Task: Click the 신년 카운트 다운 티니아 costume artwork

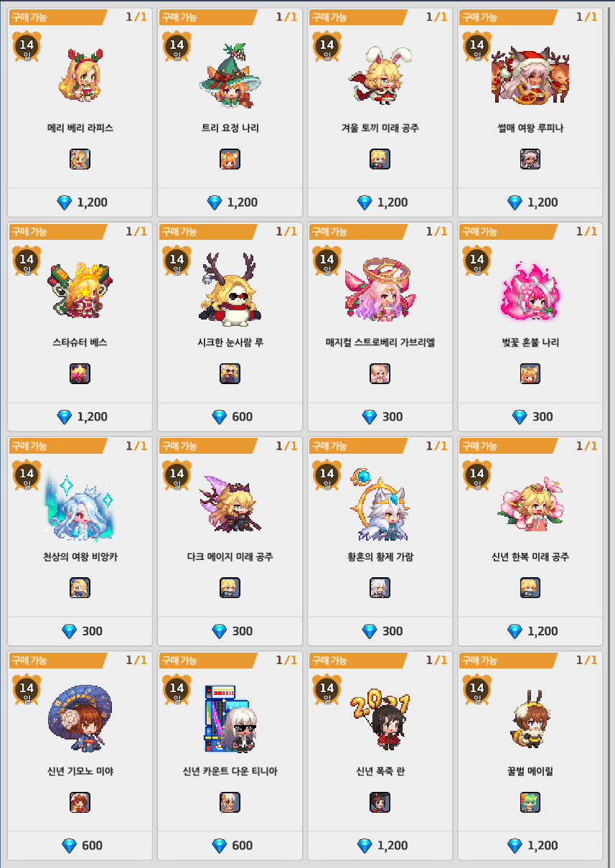Action: (230, 718)
